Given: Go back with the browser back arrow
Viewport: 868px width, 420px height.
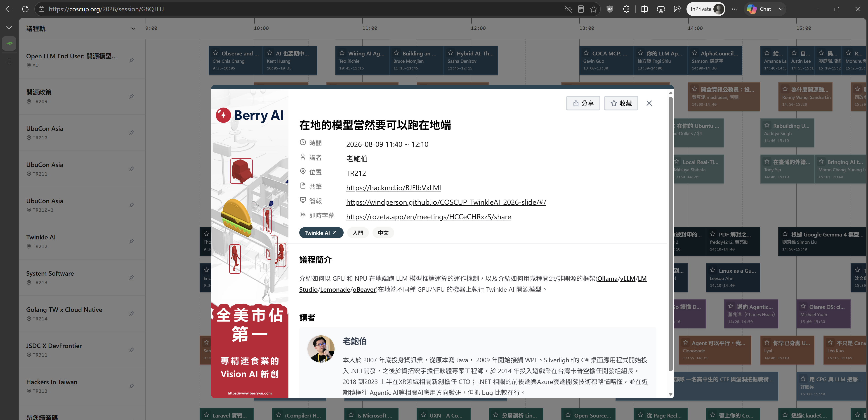Looking at the screenshot, I should 9,9.
